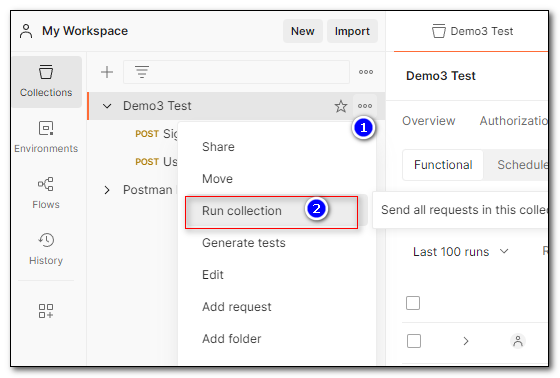
Task: Click the plus icon to create a collection
Action: click(107, 72)
